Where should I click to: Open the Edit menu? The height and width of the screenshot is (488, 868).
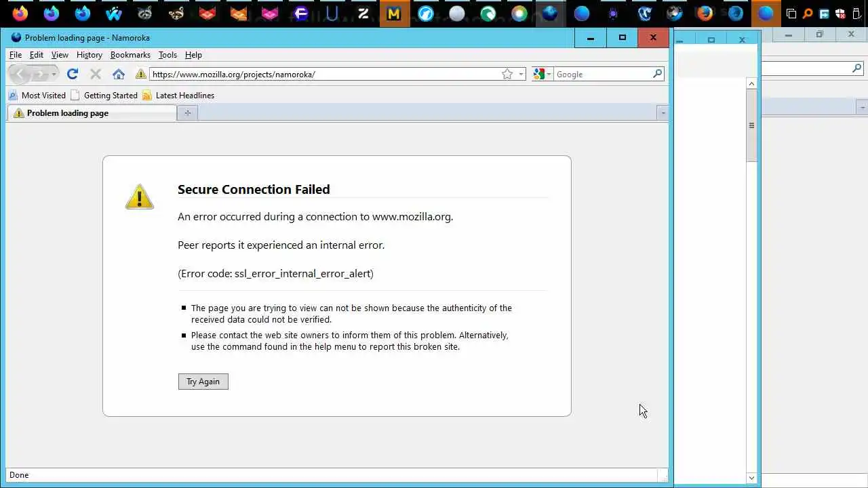click(x=37, y=55)
